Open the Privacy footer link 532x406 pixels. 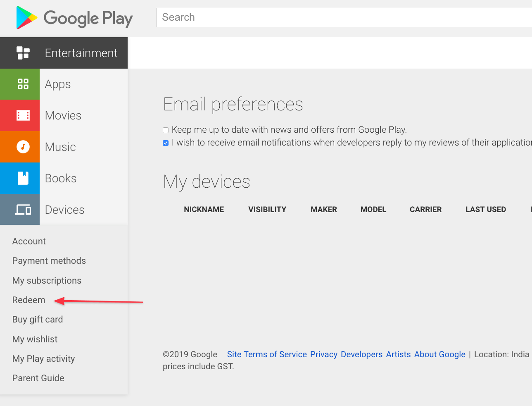pos(324,354)
